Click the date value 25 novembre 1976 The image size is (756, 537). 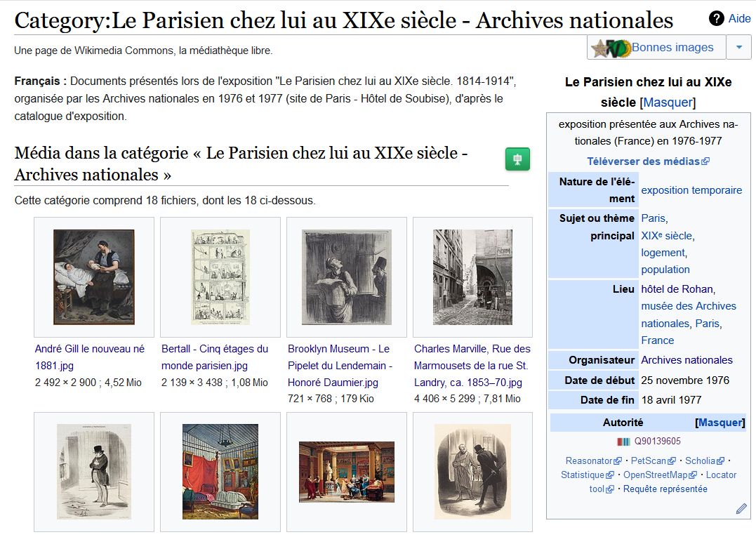pos(685,380)
